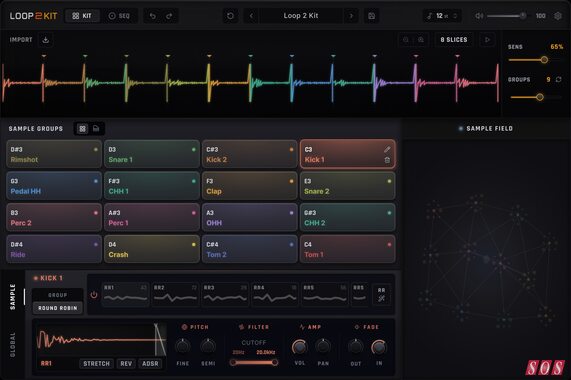This screenshot has width=571, height=380.
Task: Toggle the Amp section
Action: point(302,327)
